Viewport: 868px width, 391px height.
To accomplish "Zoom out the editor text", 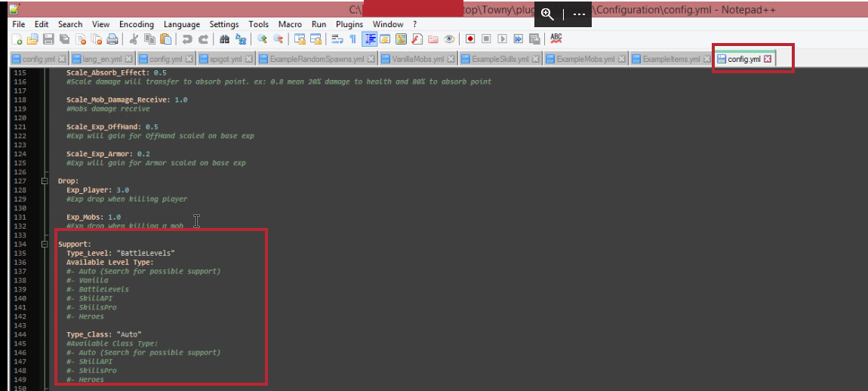I will (278, 38).
